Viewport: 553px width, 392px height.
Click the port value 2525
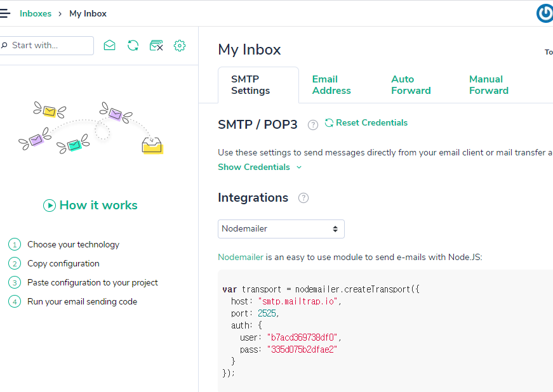coord(267,313)
